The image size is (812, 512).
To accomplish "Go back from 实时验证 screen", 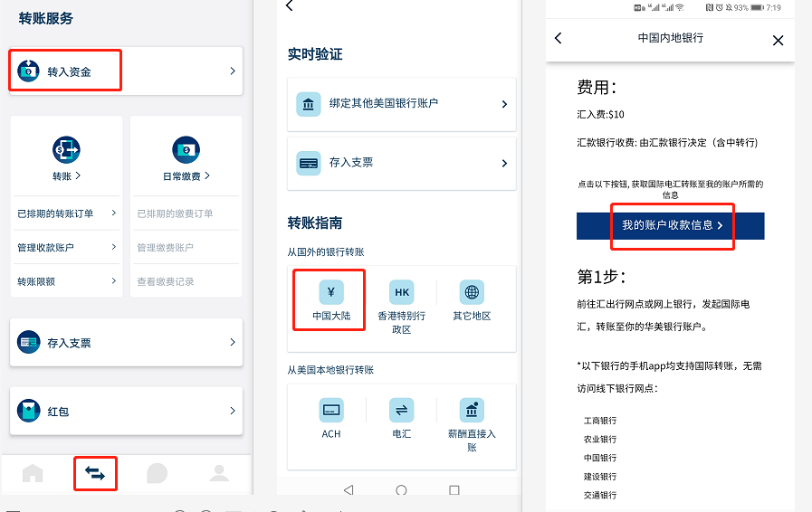I will (290, 5).
